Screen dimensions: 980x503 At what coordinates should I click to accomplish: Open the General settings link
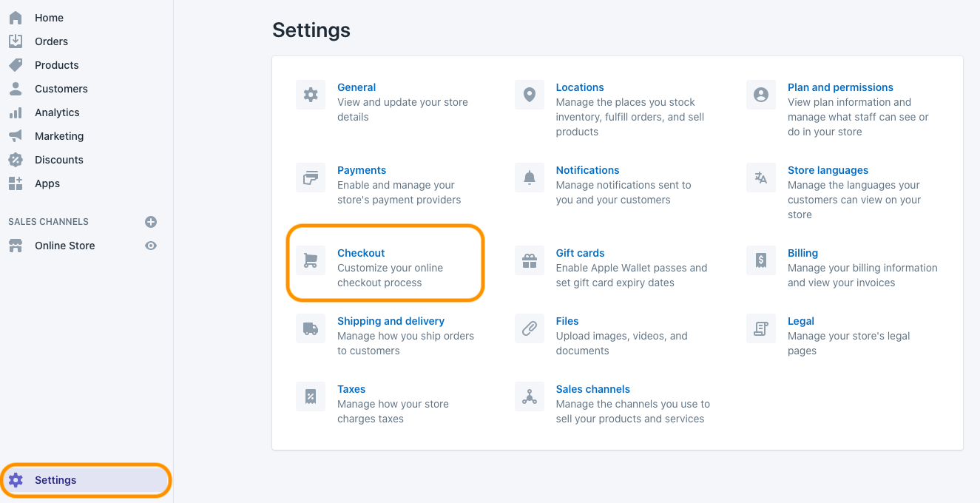click(x=356, y=87)
